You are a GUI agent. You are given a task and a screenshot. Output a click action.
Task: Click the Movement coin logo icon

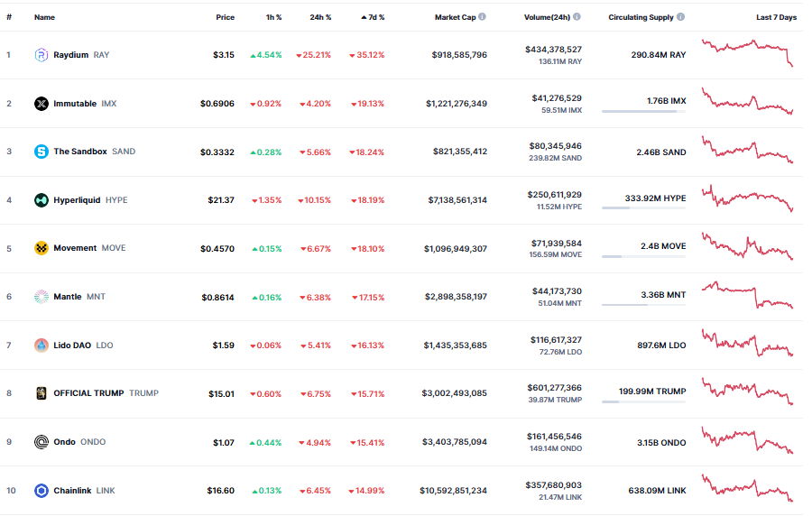[x=42, y=248]
